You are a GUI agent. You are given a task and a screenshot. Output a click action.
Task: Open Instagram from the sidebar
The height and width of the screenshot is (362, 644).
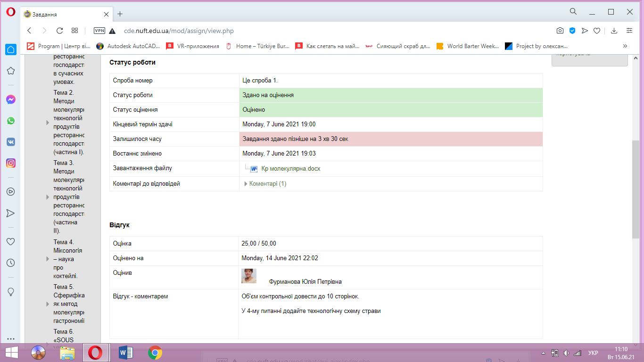(x=11, y=163)
